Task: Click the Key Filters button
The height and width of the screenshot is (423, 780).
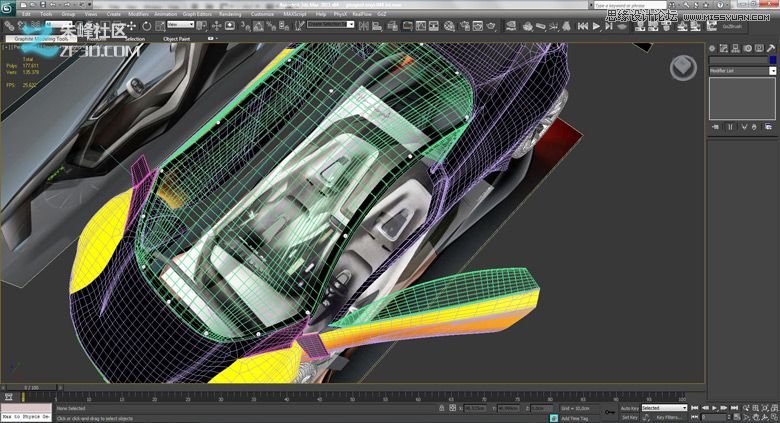Action: [667, 417]
